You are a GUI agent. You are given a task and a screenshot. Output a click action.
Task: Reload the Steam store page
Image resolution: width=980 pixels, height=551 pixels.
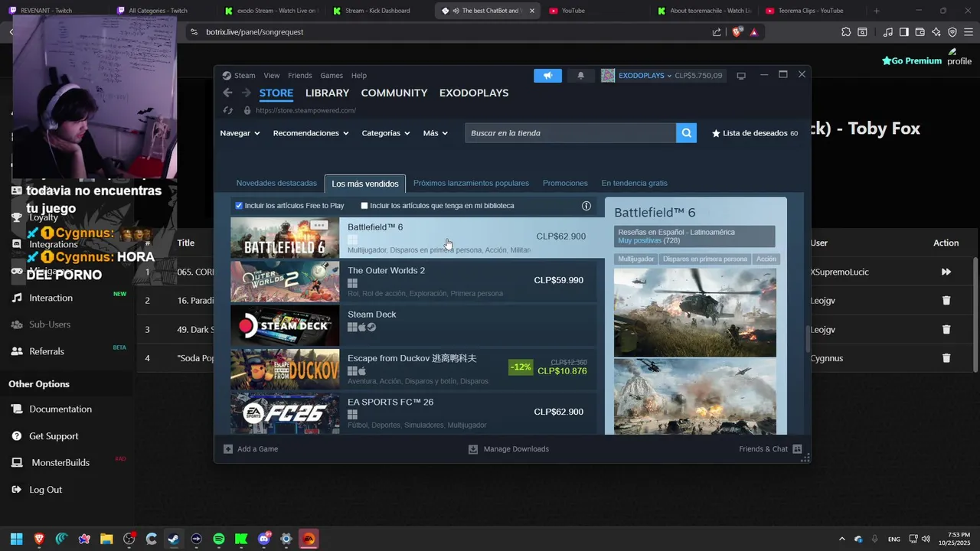(227, 110)
